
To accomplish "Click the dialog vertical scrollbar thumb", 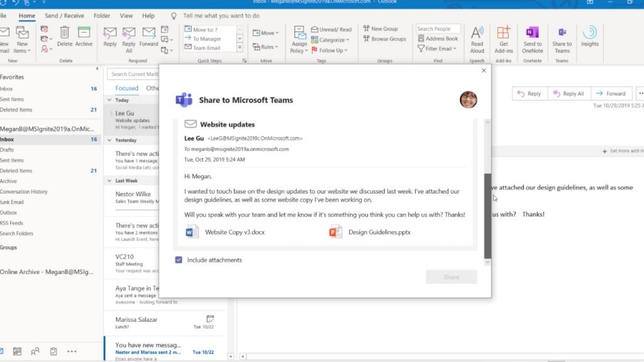I will coord(487,216).
